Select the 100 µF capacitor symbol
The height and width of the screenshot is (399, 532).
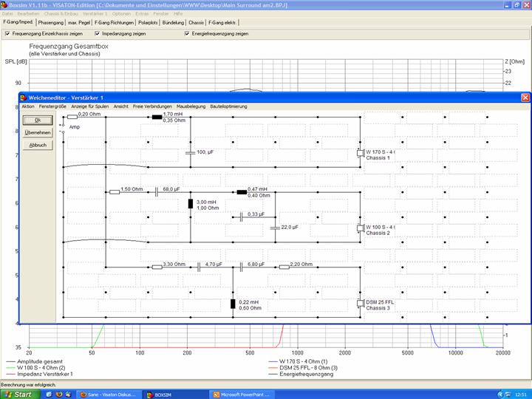[x=190, y=152]
